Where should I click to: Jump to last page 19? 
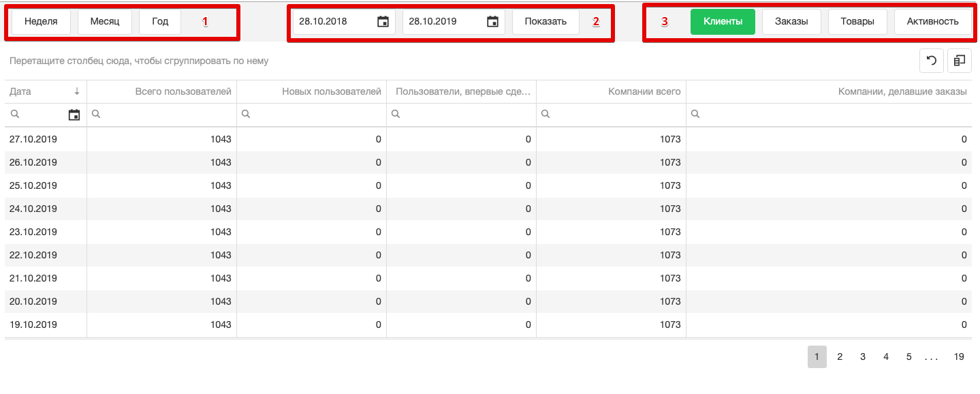click(x=959, y=357)
